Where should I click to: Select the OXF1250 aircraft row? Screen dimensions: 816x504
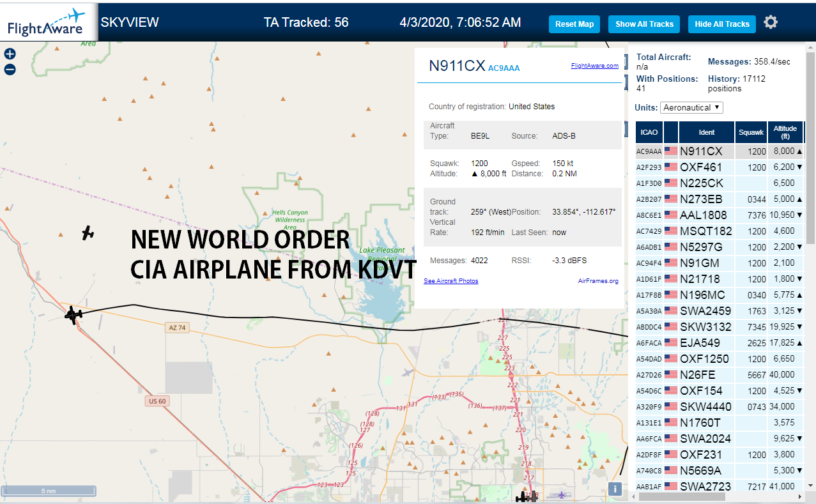[720, 359]
